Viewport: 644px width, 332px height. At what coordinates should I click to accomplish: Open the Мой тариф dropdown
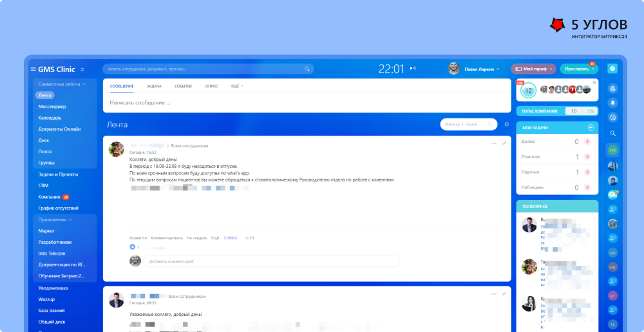pos(533,69)
